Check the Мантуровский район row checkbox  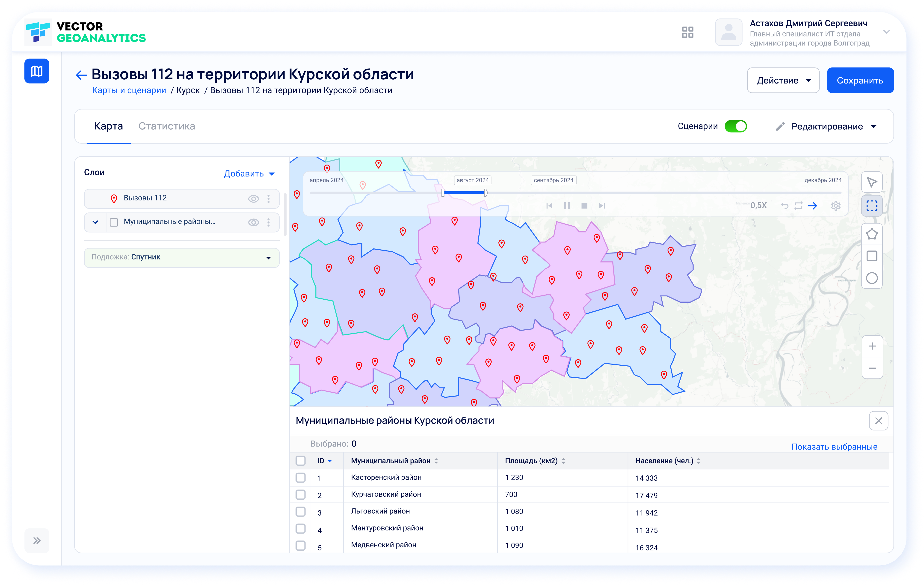300,528
